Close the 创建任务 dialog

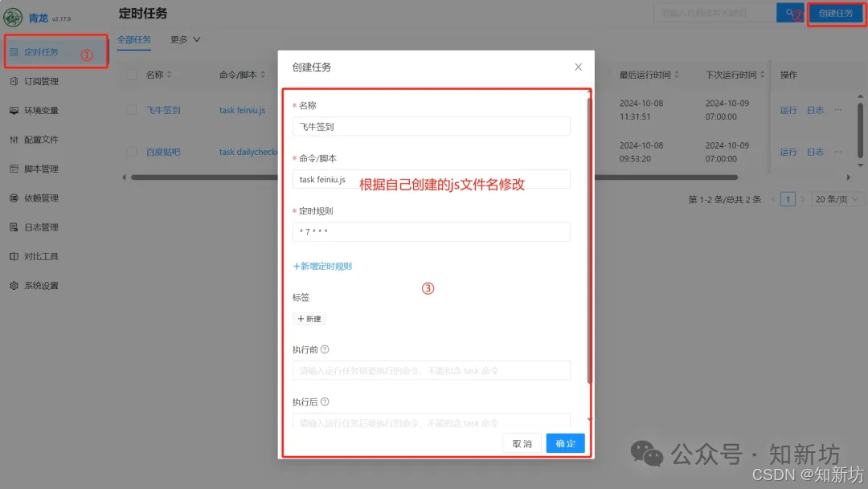click(578, 67)
